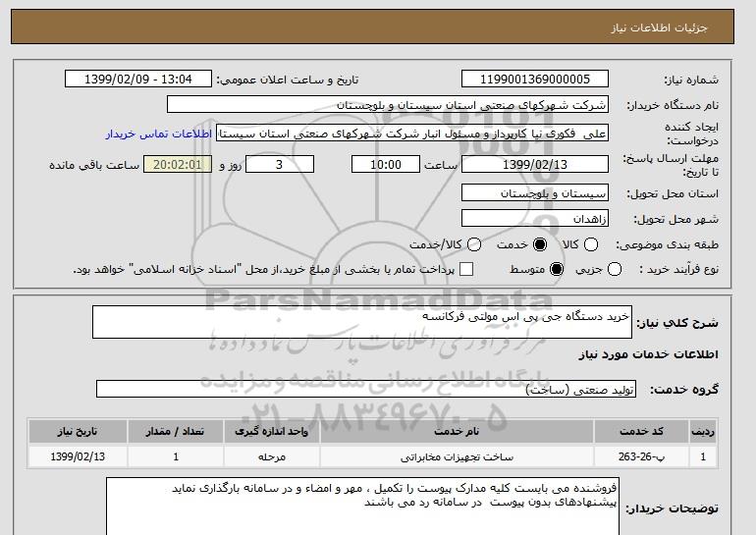Choose the جزیی purchase type radio
The image size is (756, 535).
tap(615, 269)
